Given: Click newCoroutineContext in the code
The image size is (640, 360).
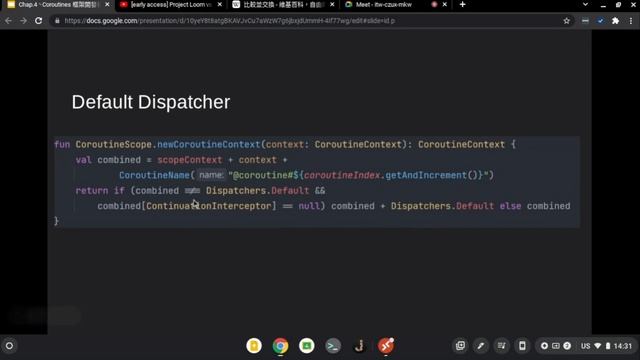Looking at the screenshot, I should tap(209, 144).
